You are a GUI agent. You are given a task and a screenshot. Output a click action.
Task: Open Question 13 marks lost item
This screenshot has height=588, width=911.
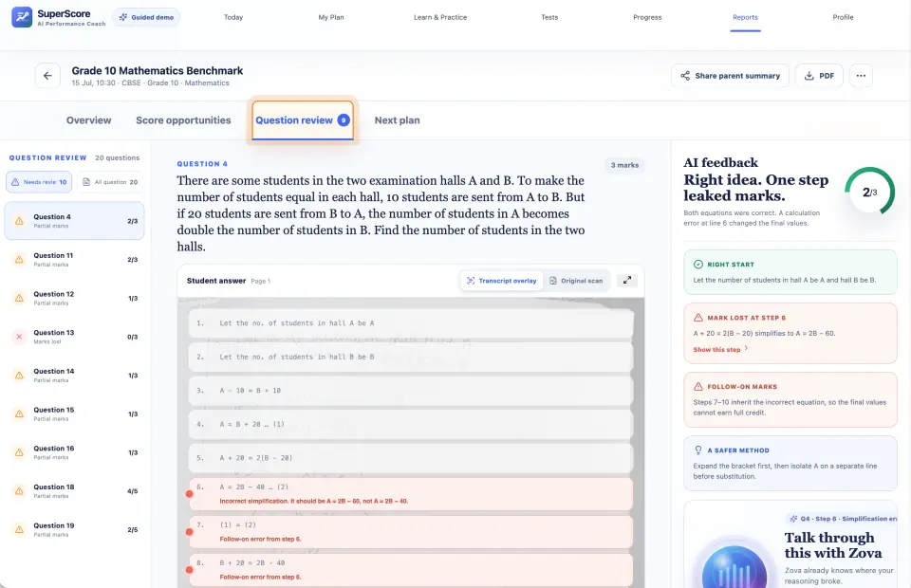74,337
